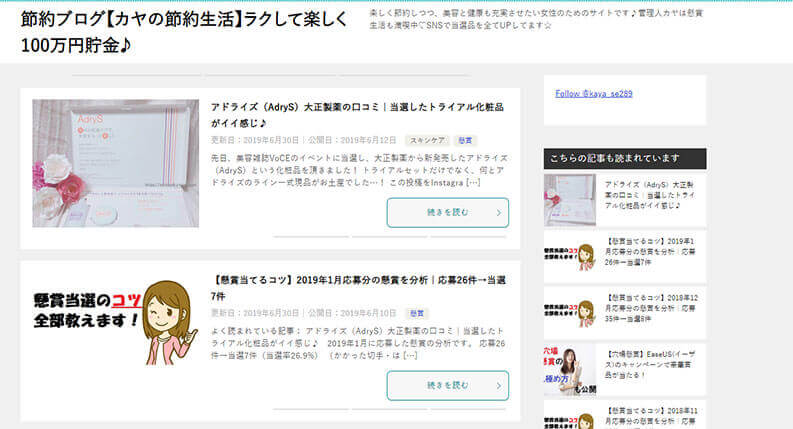Open sidebar 2019年1月 懸賞 post thumbnail
This screenshot has width=793, height=429.
570,256
